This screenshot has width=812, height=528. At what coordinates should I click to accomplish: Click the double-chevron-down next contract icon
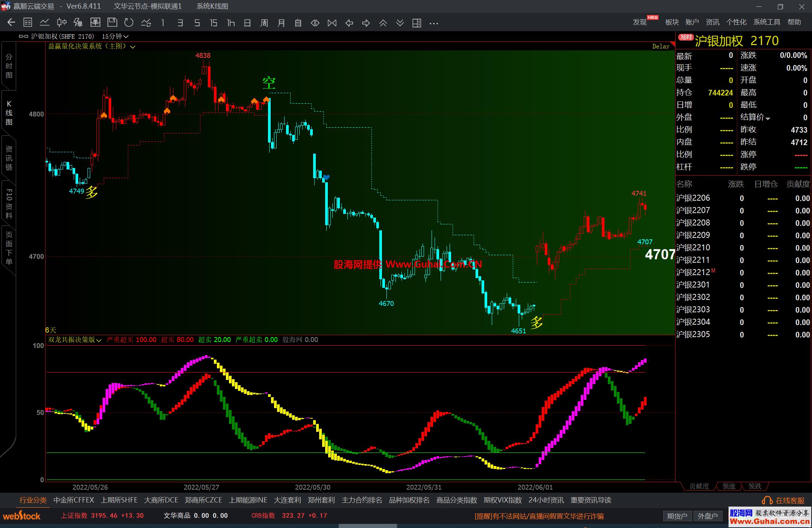(400, 23)
